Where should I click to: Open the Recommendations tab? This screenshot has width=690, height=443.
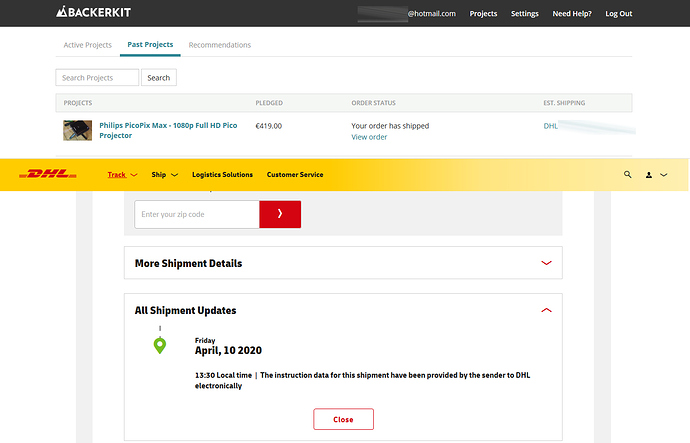(x=220, y=45)
